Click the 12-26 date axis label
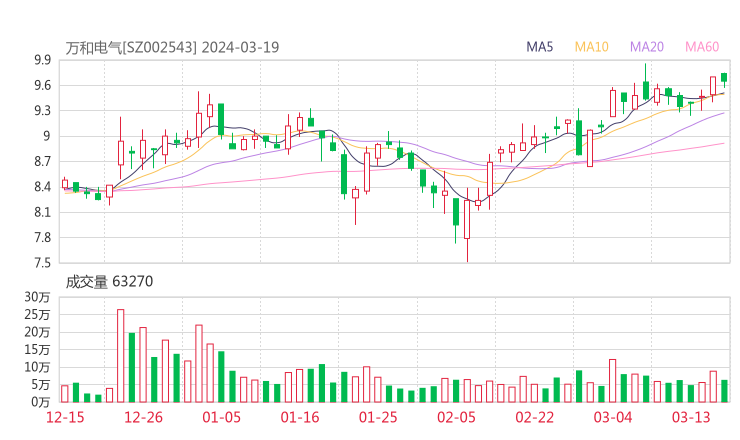740x440 pixels. pyautogui.click(x=143, y=417)
